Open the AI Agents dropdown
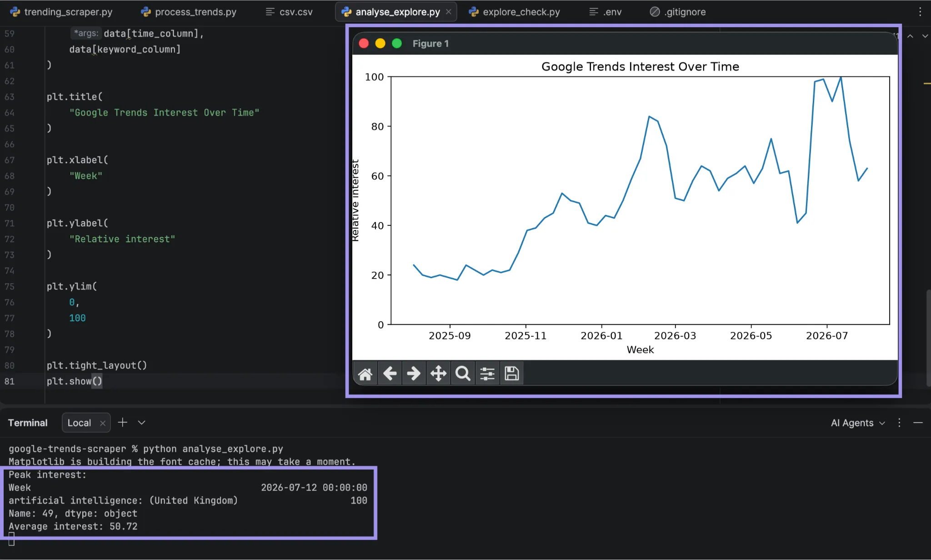 coord(858,423)
